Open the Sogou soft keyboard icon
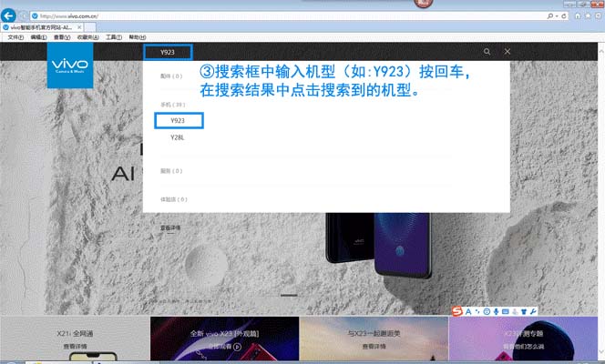The height and width of the screenshot is (364, 605). [x=506, y=311]
